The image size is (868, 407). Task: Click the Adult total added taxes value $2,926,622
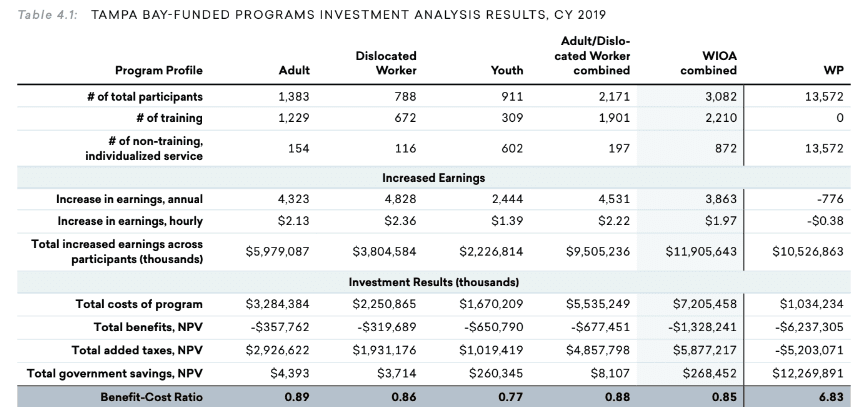coord(278,350)
